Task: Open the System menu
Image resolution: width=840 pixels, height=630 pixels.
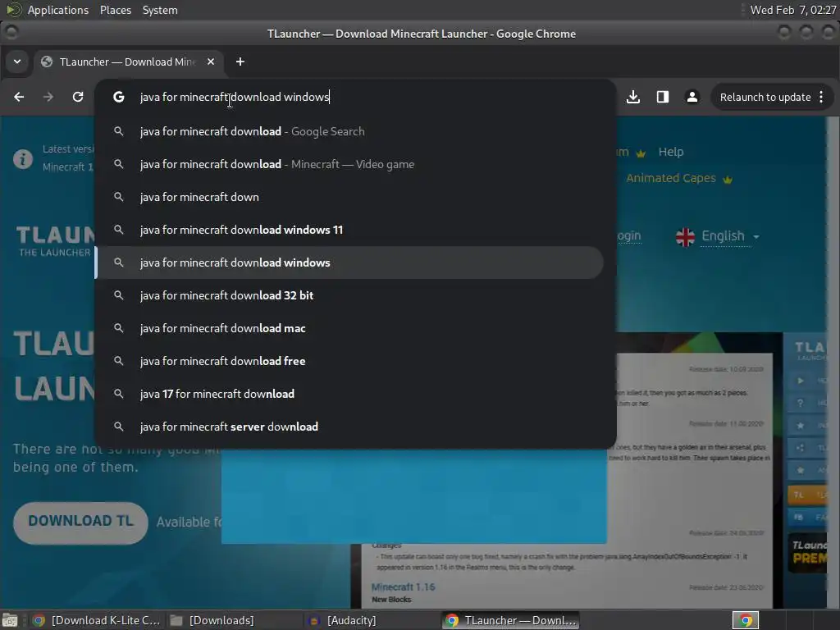Action: [x=160, y=10]
